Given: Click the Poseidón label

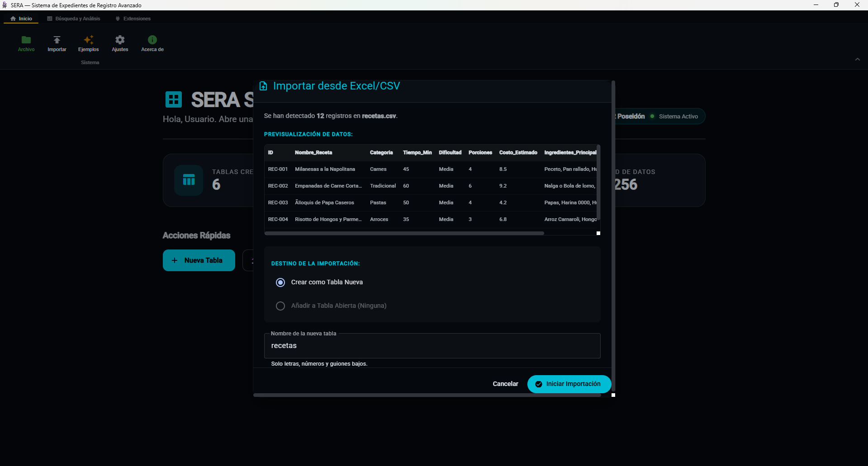Looking at the screenshot, I should [631, 117].
